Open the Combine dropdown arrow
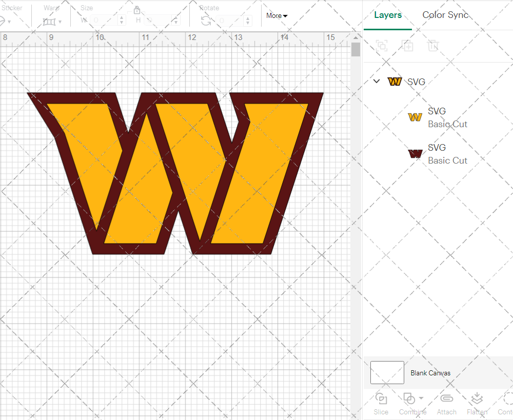 point(421,398)
